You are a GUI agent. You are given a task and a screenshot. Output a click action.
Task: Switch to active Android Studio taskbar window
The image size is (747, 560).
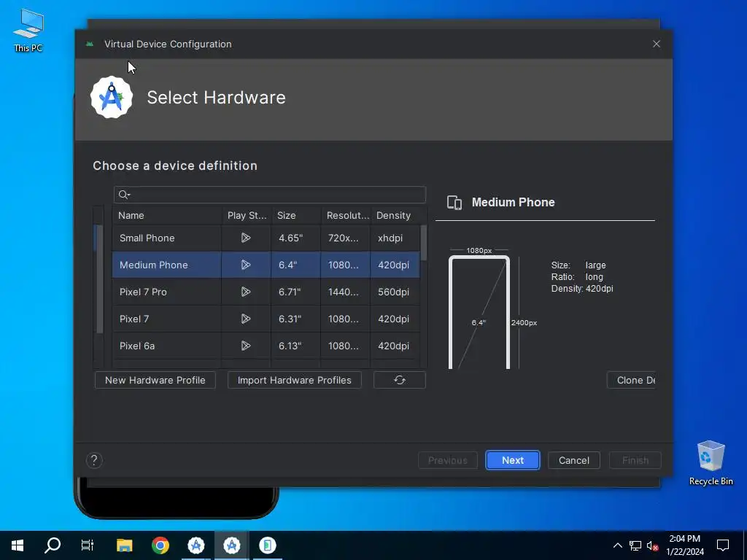(231, 545)
